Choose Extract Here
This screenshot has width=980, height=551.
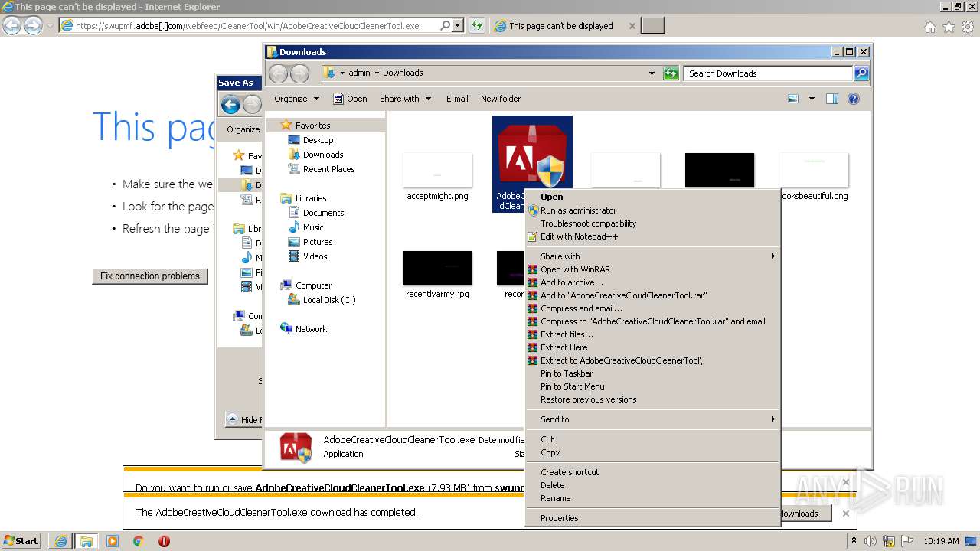click(x=563, y=347)
